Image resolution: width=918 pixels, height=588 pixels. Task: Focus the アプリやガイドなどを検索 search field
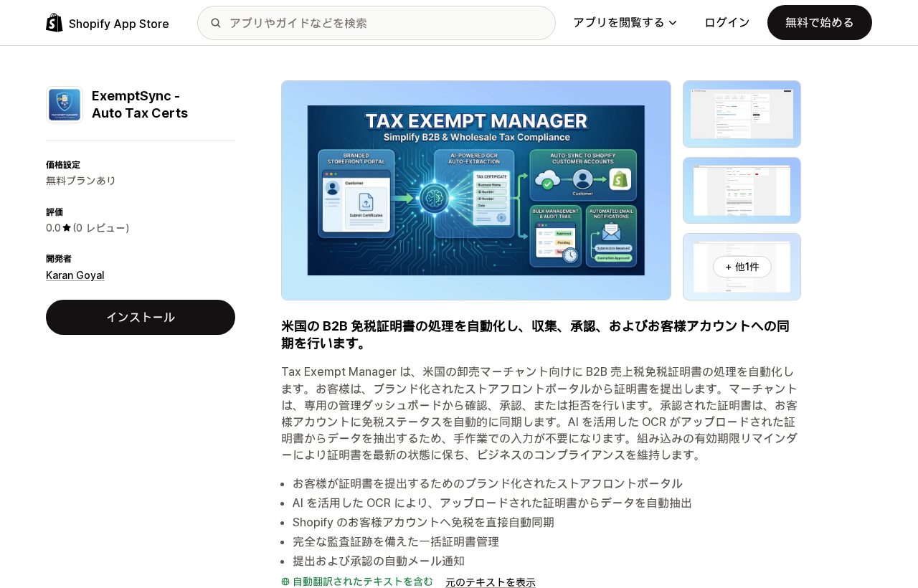click(377, 23)
